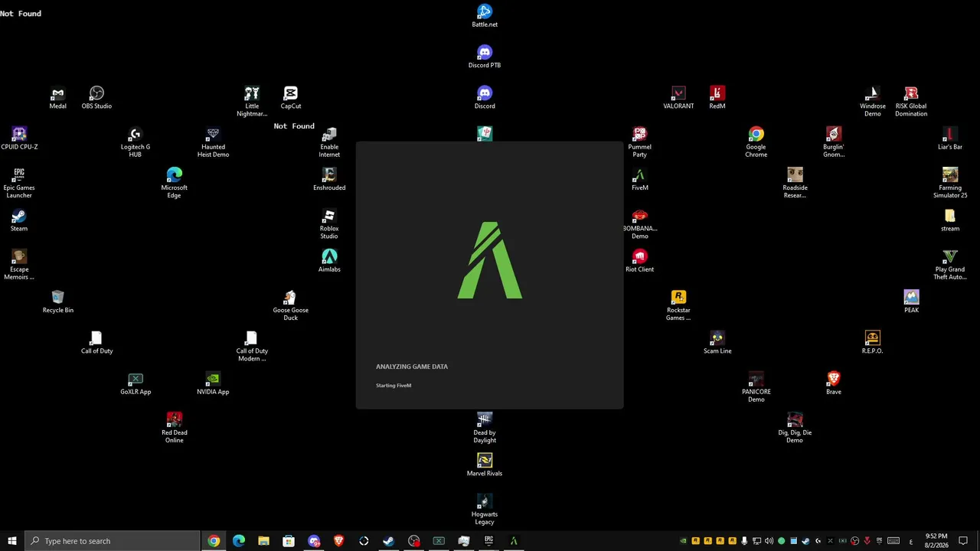Open File Explorer from the taskbar

coord(263,541)
